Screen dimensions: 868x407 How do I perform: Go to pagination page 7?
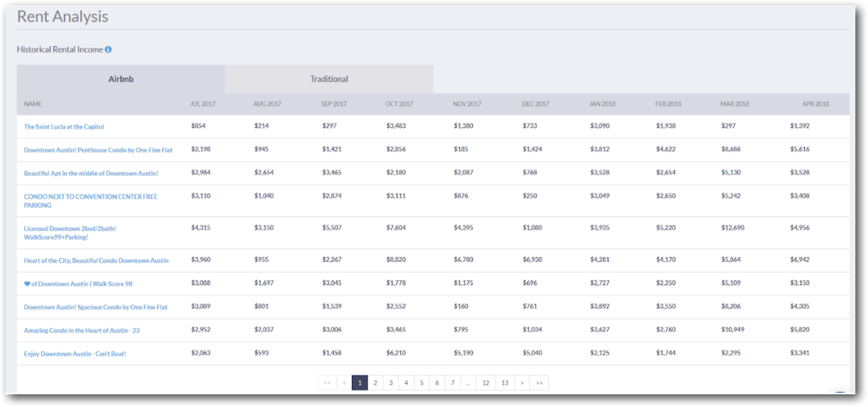pos(452,383)
